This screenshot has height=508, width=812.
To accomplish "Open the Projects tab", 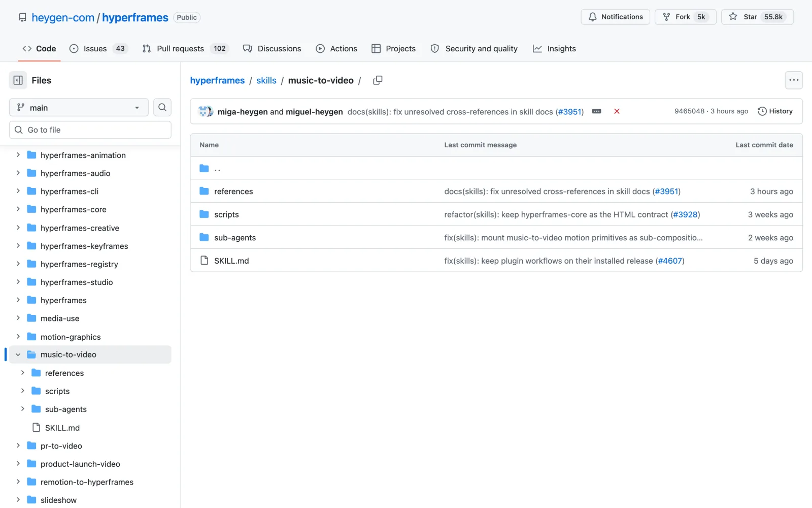I will coord(393,48).
